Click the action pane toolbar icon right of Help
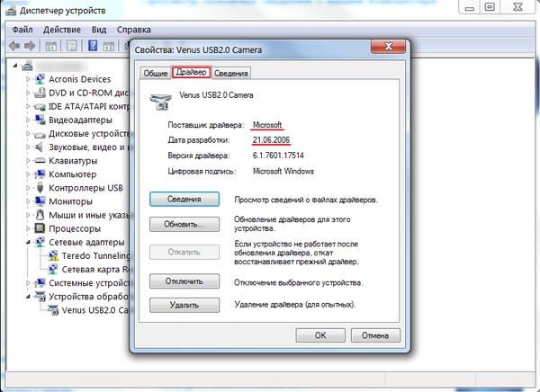The image size is (540, 392). point(109,46)
